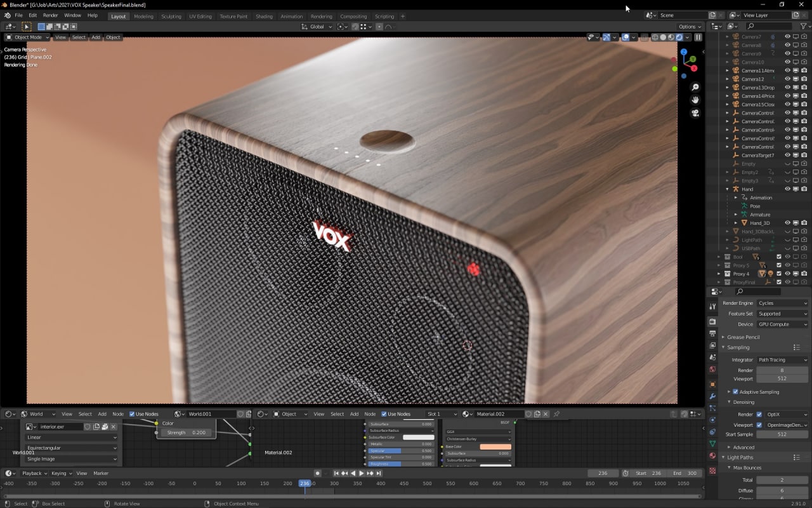Open the Tool properties tab
This screenshot has width=812, height=508.
(712, 306)
